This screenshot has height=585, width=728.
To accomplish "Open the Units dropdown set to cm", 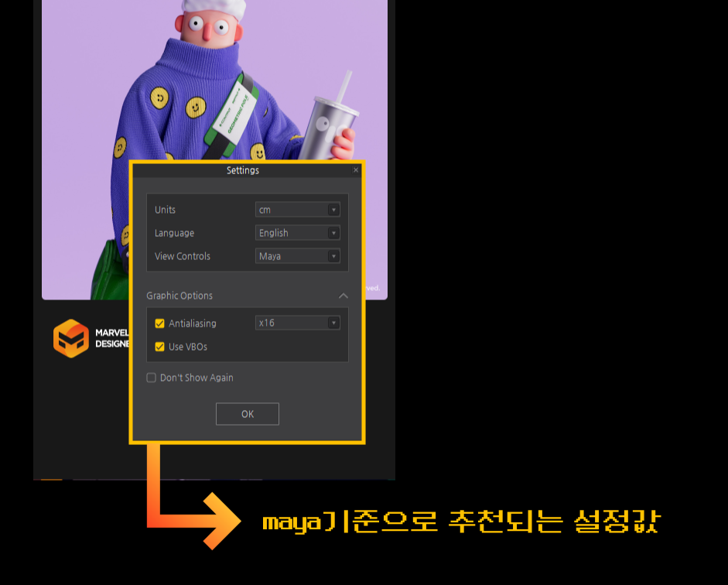I will pyautogui.click(x=298, y=210).
